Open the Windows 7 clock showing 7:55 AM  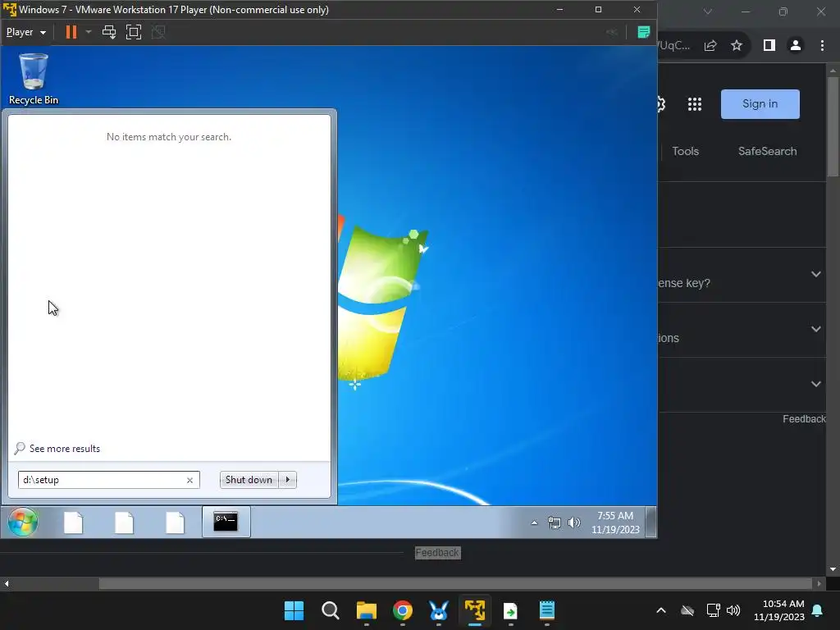615,523
